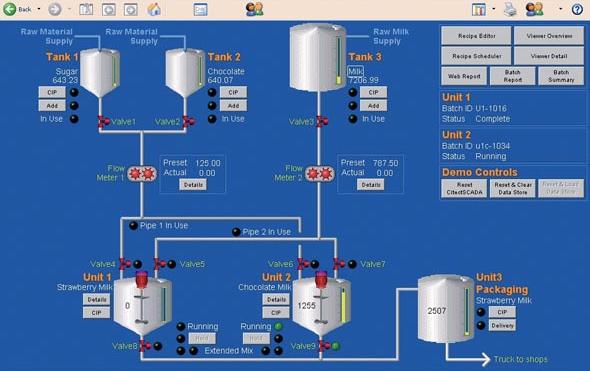
Task: Toggle the green Unit 2 Running indicator
Action: (278, 326)
